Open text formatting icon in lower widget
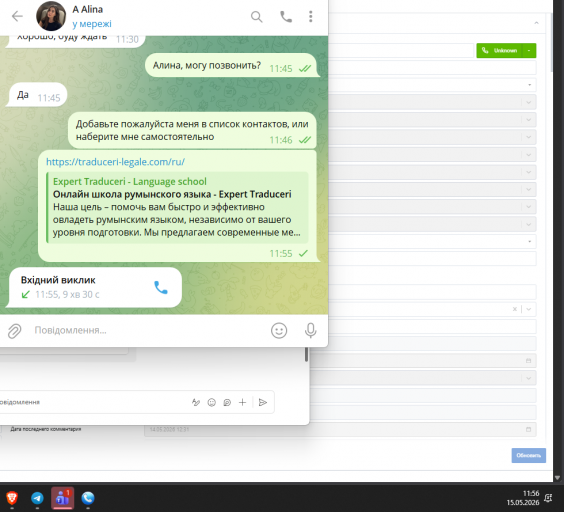564x512 pixels. (x=196, y=402)
